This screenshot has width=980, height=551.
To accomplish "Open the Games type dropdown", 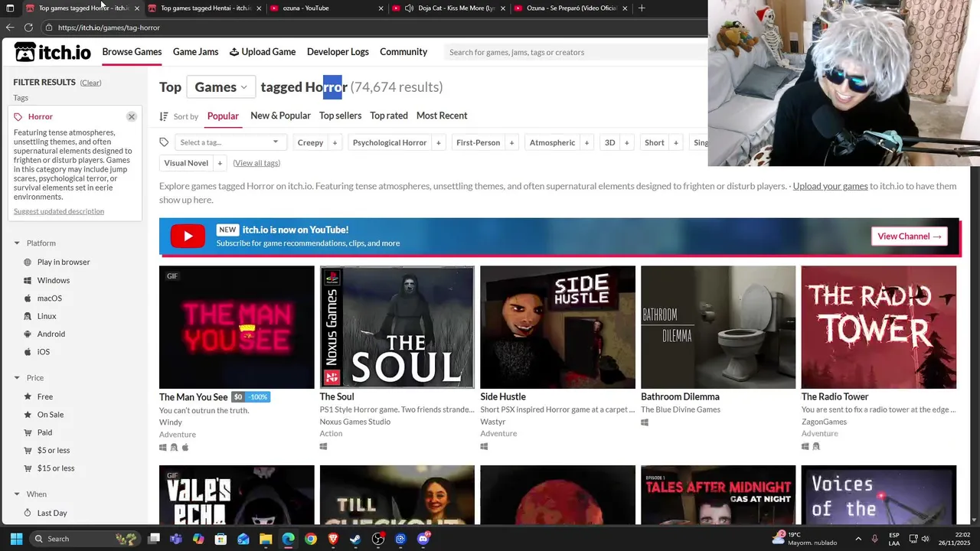I will coord(220,87).
